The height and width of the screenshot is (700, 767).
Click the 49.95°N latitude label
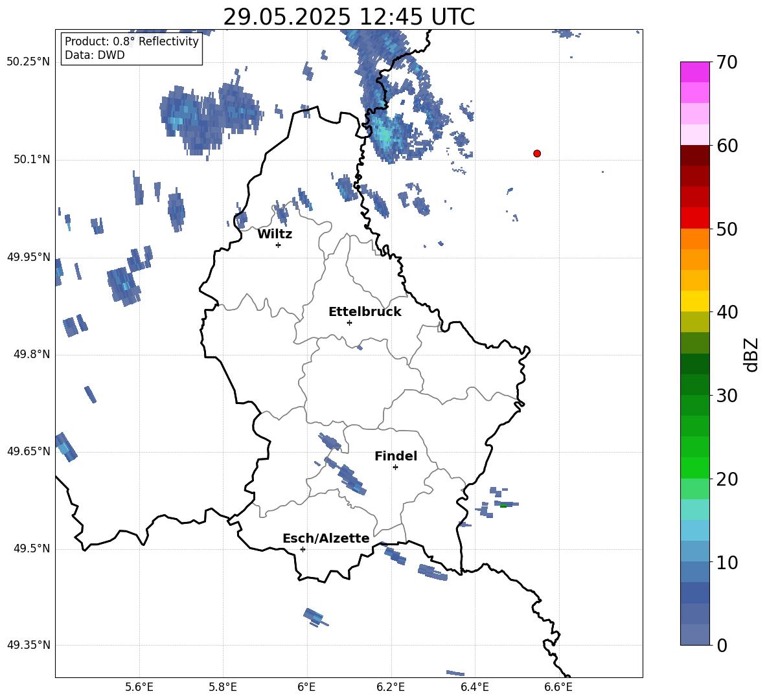(29, 256)
